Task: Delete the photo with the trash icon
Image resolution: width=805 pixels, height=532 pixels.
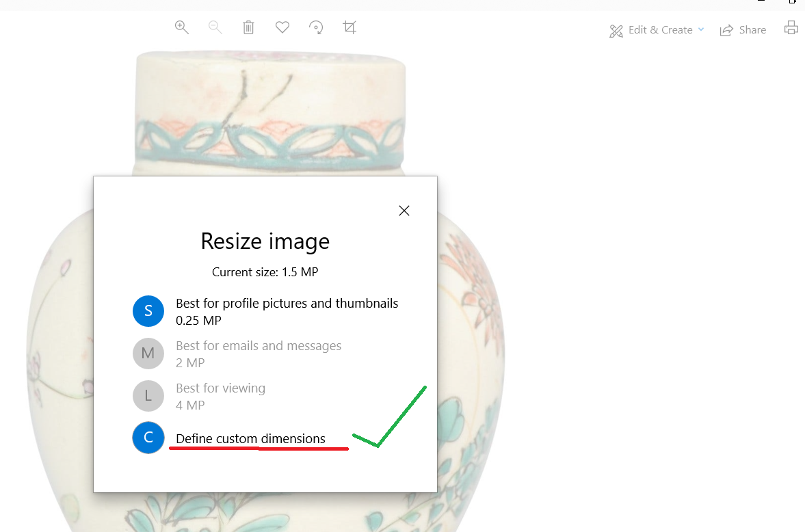Action: click(x=248, y=27)
